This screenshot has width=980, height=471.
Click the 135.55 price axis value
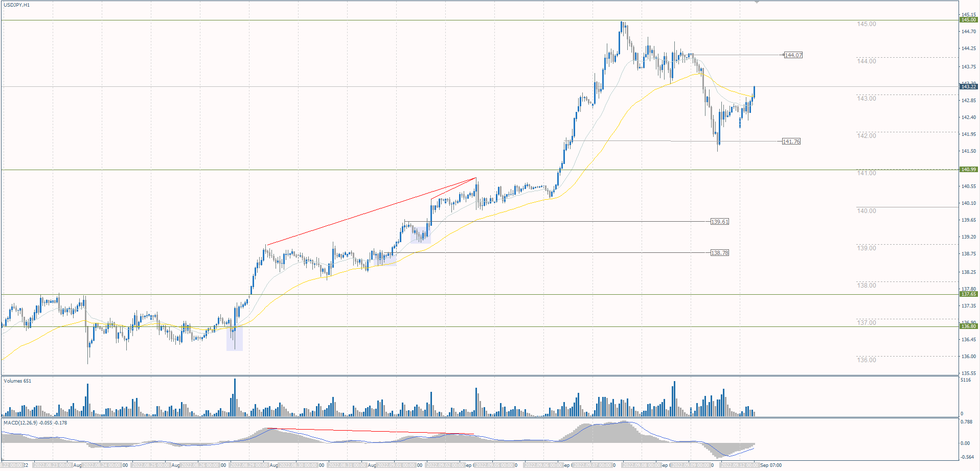click(x=969, y=373)
